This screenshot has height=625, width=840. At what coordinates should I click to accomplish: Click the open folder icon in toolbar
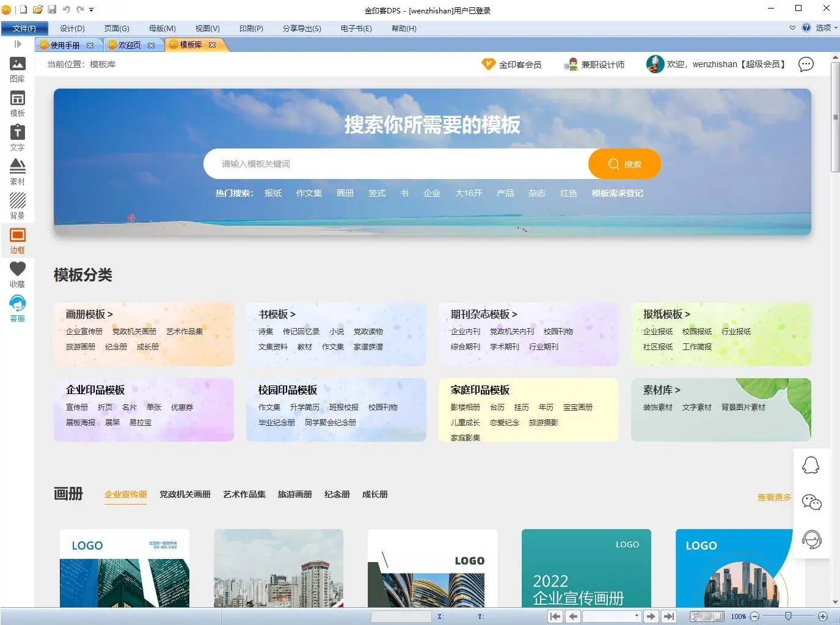click(38, 9)
